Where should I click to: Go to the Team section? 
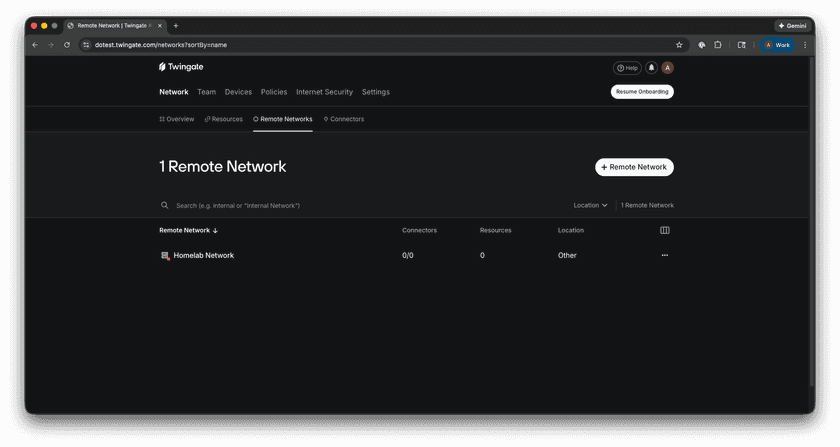[206, 92]
